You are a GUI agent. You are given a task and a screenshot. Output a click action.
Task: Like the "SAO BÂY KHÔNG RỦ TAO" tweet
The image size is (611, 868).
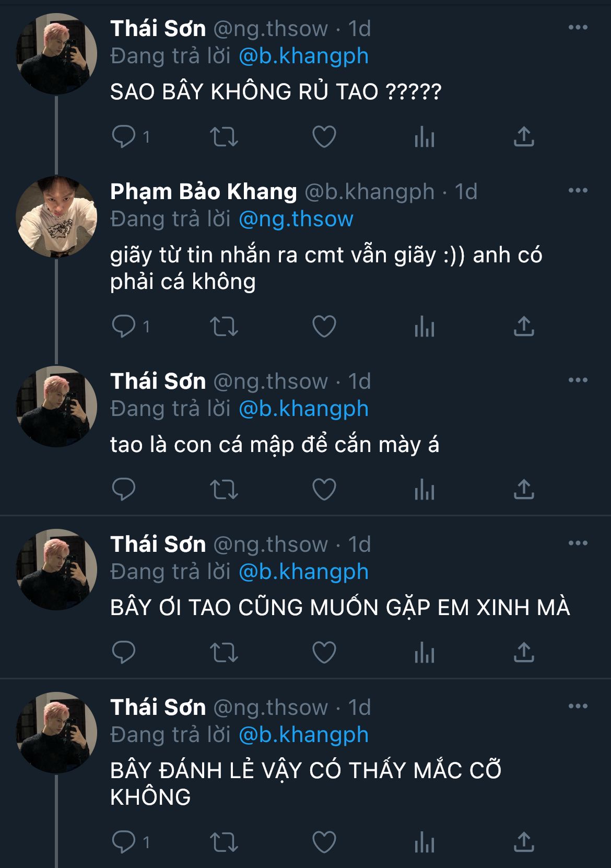(324, 137)
